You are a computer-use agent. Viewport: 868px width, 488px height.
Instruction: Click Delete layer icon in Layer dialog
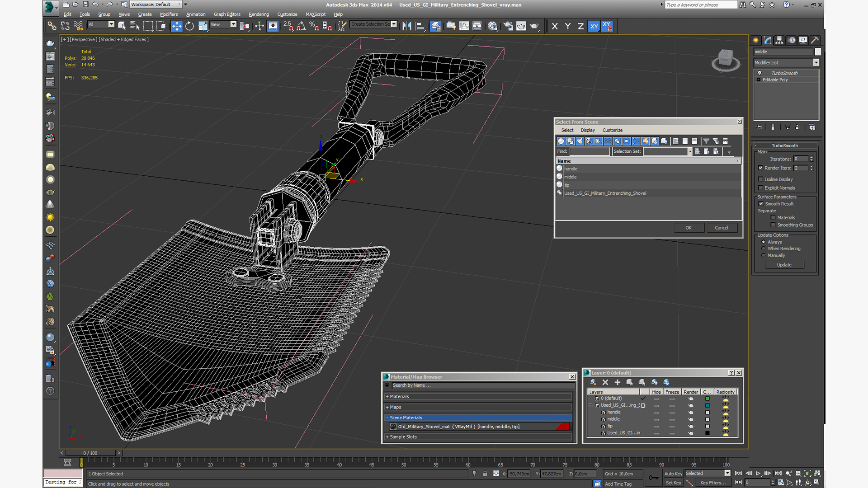click(605, 382)
